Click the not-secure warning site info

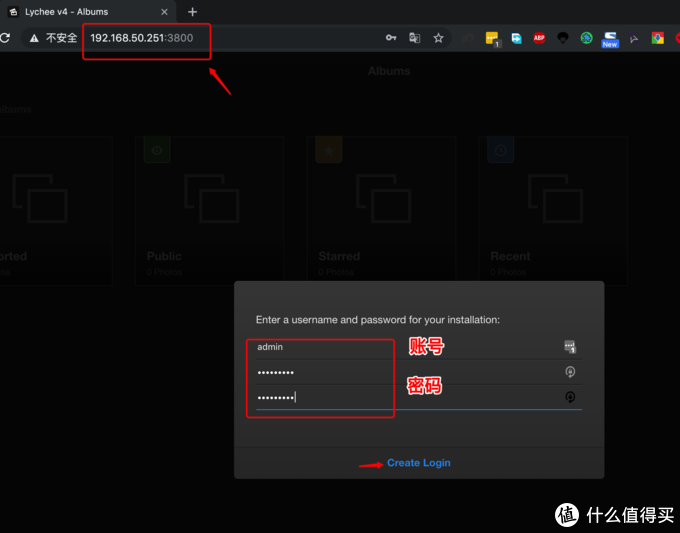point(48,38)
